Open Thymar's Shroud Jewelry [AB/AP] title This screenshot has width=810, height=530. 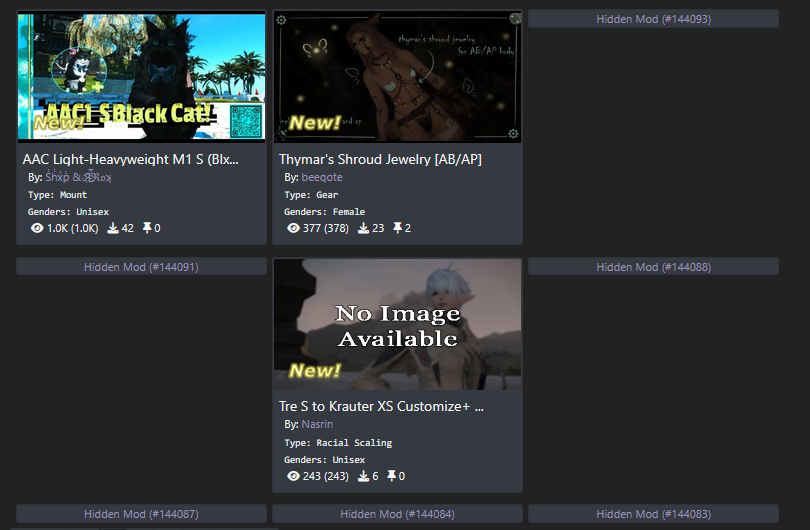(x=380, y=159)
